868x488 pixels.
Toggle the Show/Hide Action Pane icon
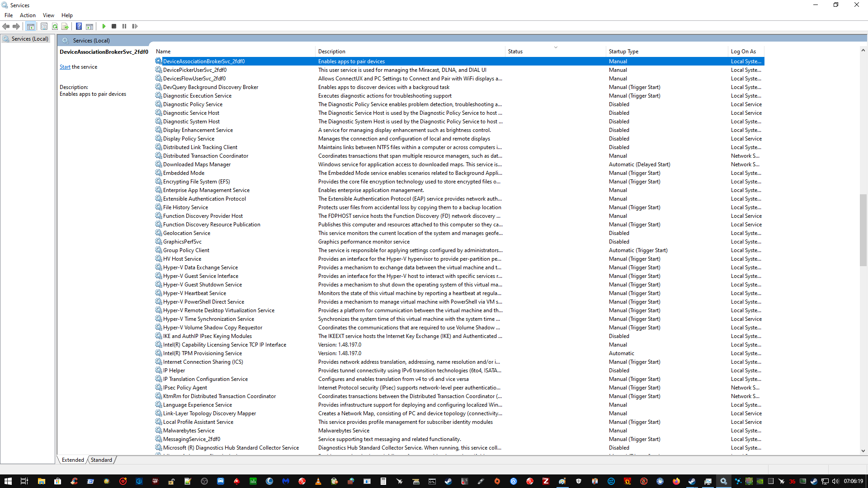pos(90,26)
